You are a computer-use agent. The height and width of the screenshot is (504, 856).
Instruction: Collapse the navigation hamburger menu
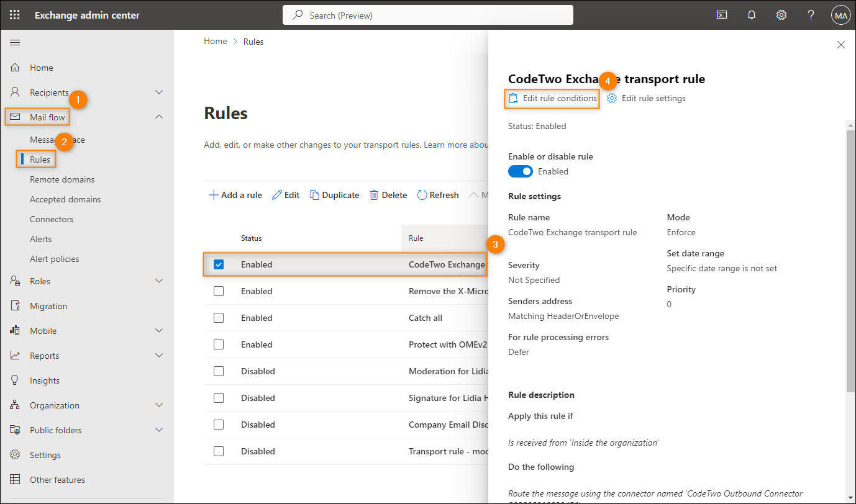point(15,42)
